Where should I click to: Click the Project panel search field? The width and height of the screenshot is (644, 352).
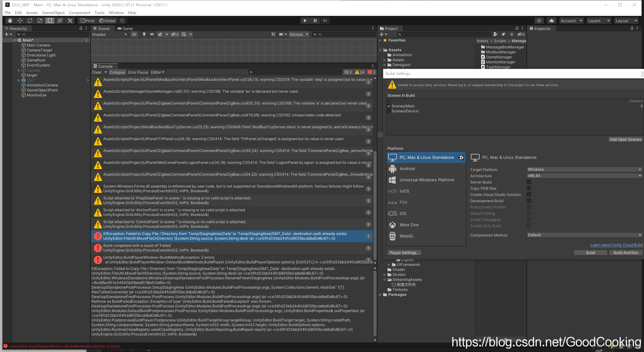[x=443, y=34]
